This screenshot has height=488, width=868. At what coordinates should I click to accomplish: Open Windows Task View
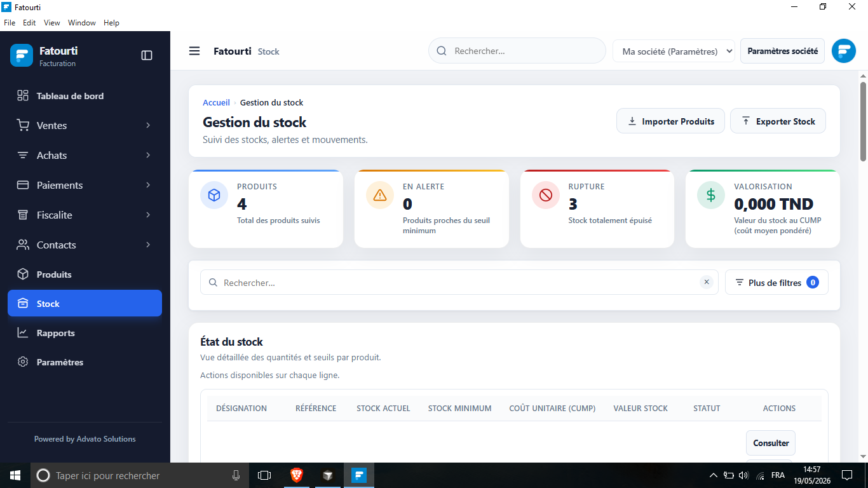(x=264, y=475)
